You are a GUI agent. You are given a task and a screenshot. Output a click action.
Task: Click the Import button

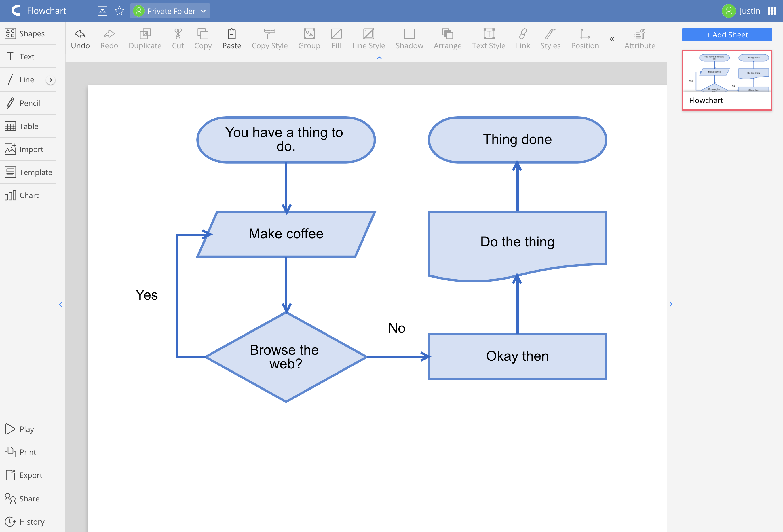pos(31,149)
